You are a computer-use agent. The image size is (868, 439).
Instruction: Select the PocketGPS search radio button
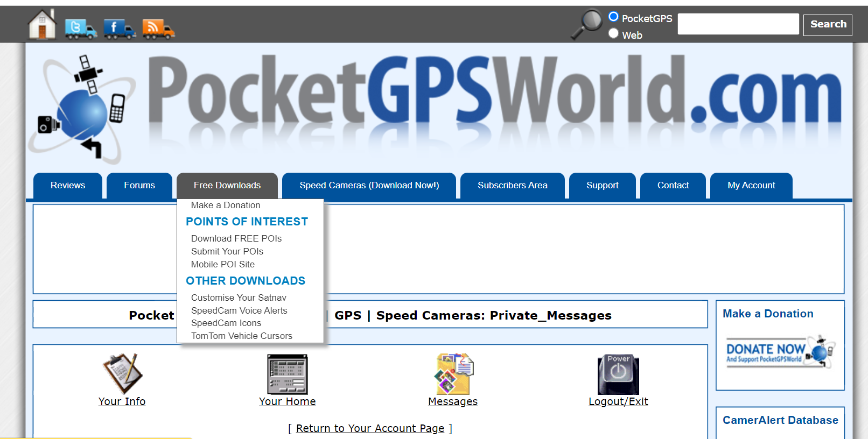pos(613,17)
